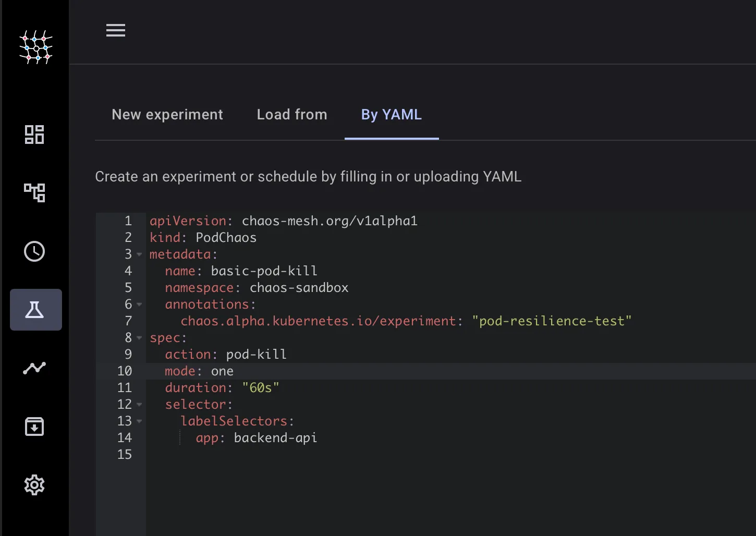Open the Archives box icon
Viewport: 756px width, 536px height.
(x=34, y=427)
